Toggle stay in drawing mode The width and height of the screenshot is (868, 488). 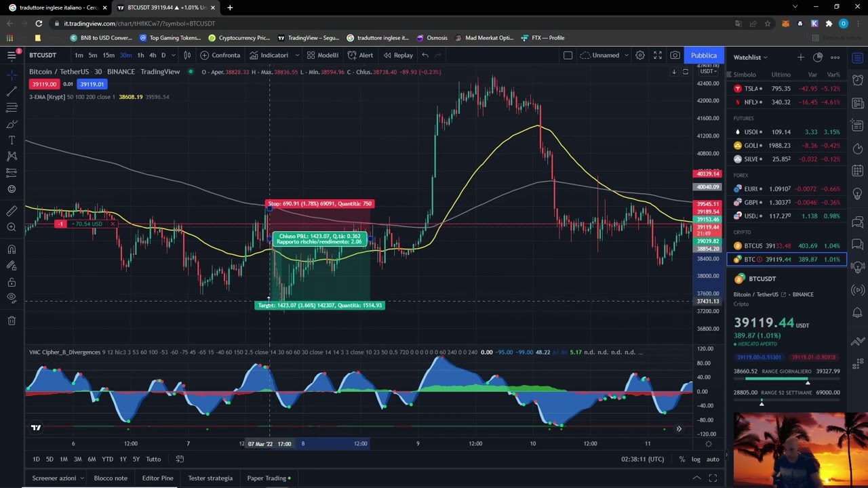point(12,265)
